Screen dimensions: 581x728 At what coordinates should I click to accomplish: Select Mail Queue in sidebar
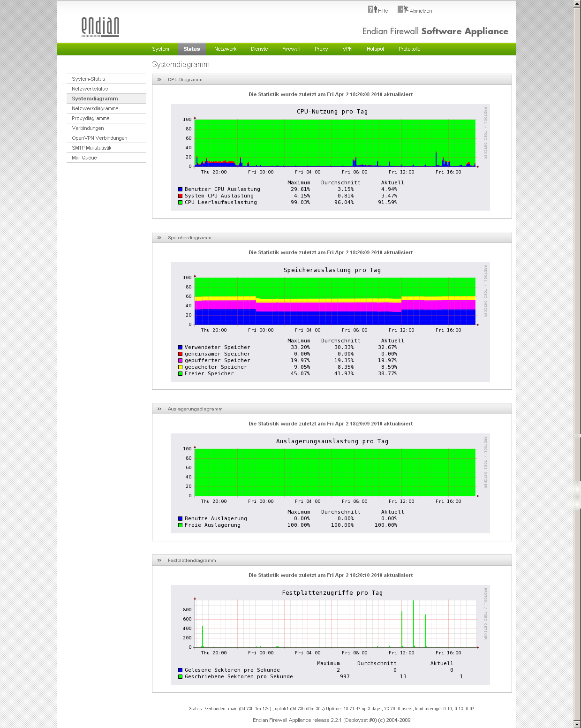(84, 158)
